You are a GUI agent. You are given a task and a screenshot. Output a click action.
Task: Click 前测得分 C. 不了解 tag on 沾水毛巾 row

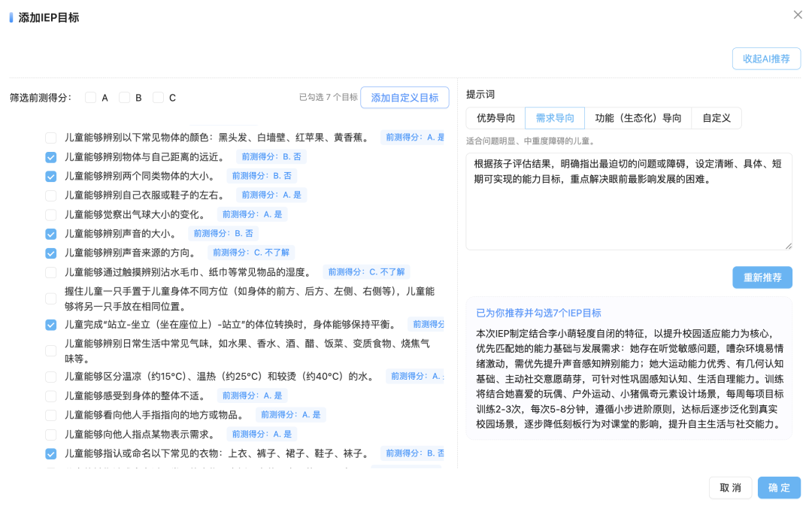coord(367,271)
